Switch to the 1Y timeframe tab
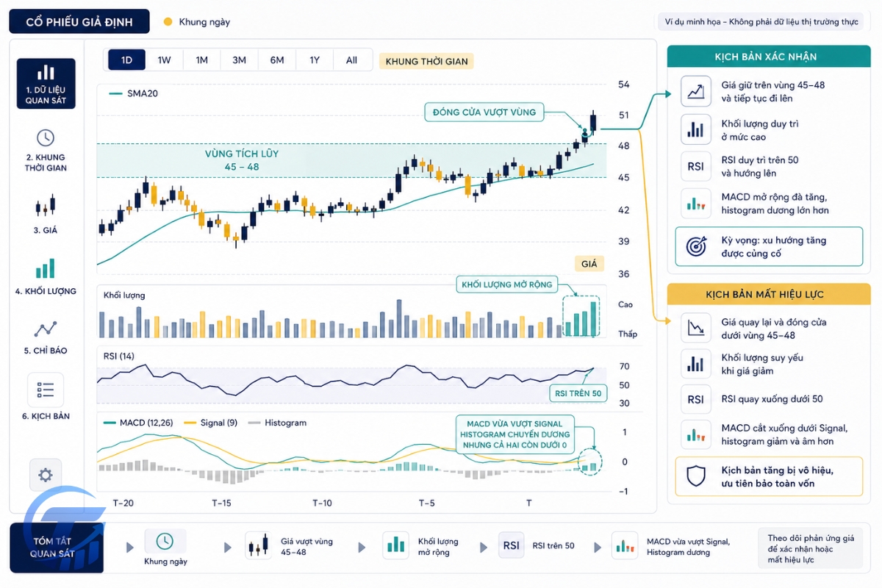The image size is (882, 588). 315,60
